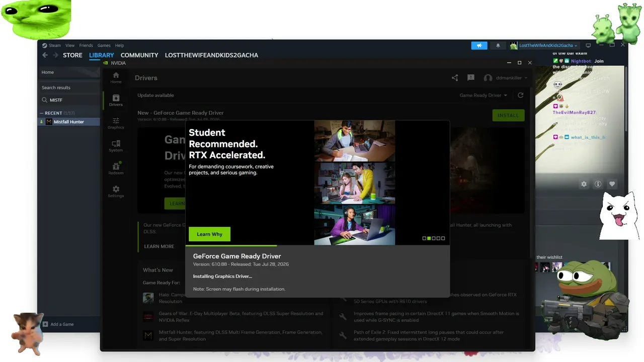
Task: Click the wrench icon beside Path of Exile 2 fix
Action: pyautogui.click(x=343, y=335)
